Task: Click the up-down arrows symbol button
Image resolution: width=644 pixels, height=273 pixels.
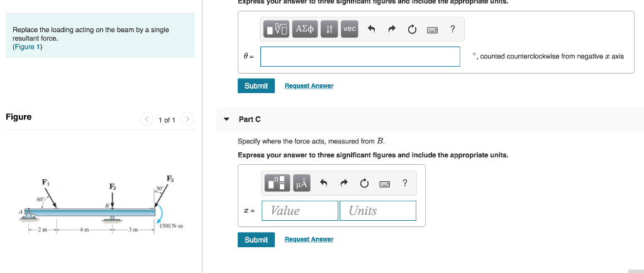Action: coord(330,29)
